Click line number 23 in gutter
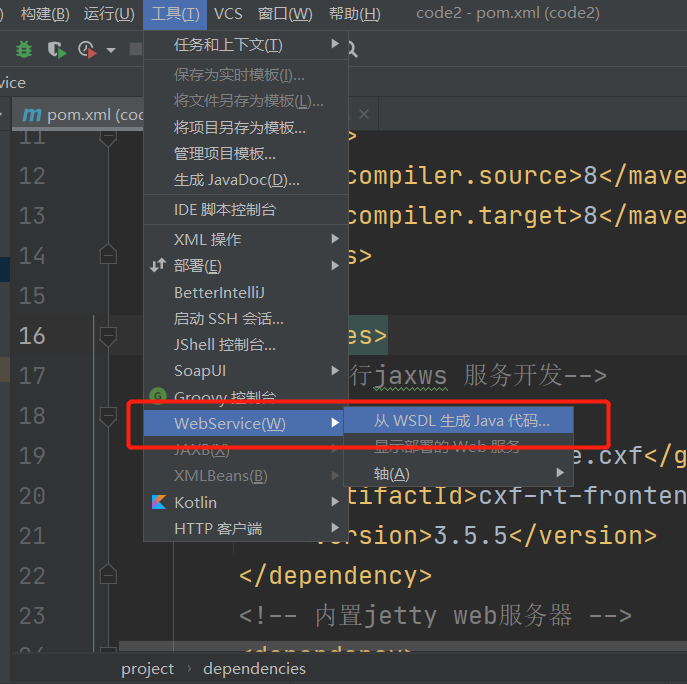The image size is (687, 684). pos(32,616)
